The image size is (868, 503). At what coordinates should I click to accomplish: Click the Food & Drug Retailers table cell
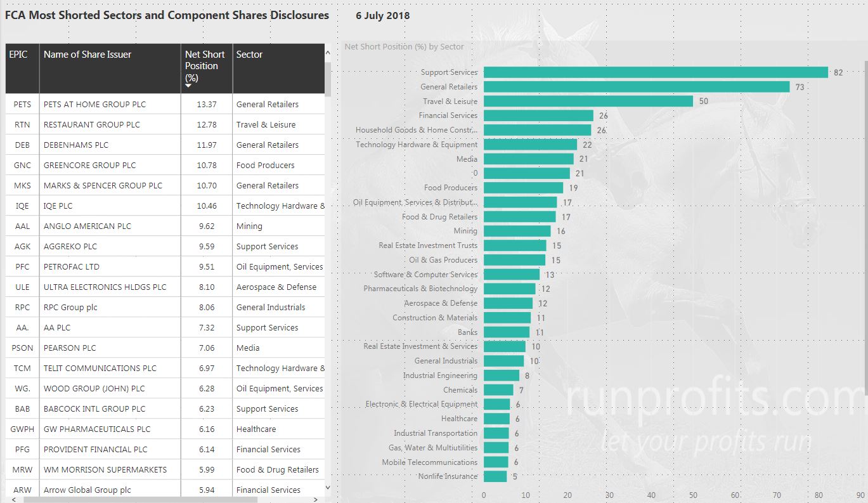(278, 469)
